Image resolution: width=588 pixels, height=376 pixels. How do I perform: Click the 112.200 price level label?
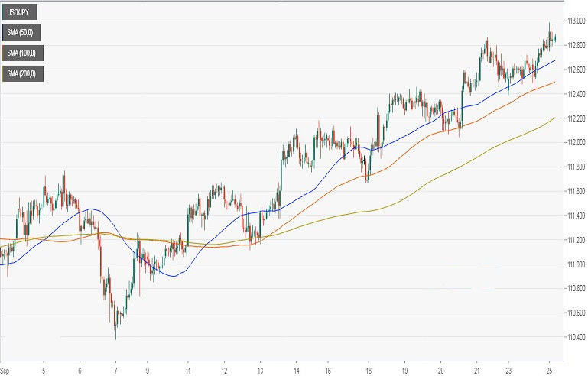click(x=575, y=118)
